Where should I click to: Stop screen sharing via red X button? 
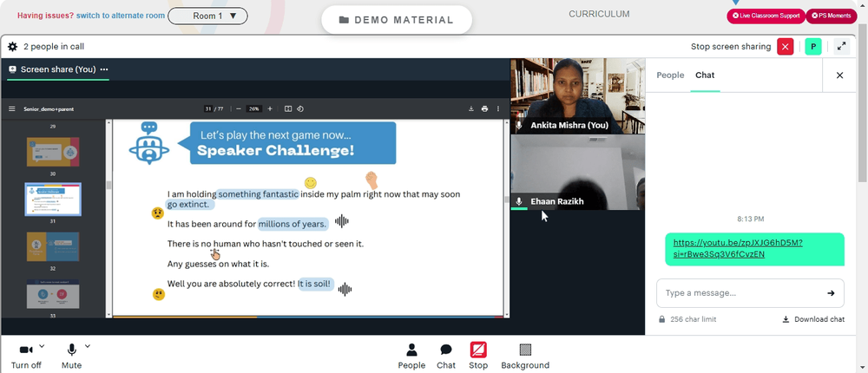coord(786,47)
